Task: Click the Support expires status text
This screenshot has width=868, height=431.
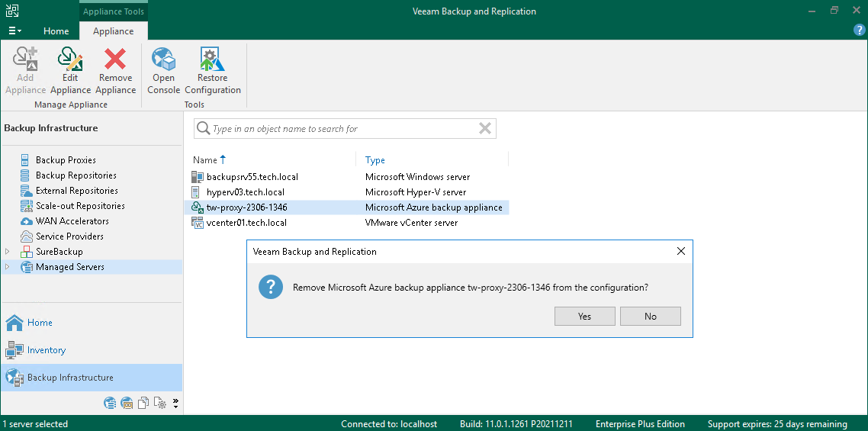Action: coord(777,424)
